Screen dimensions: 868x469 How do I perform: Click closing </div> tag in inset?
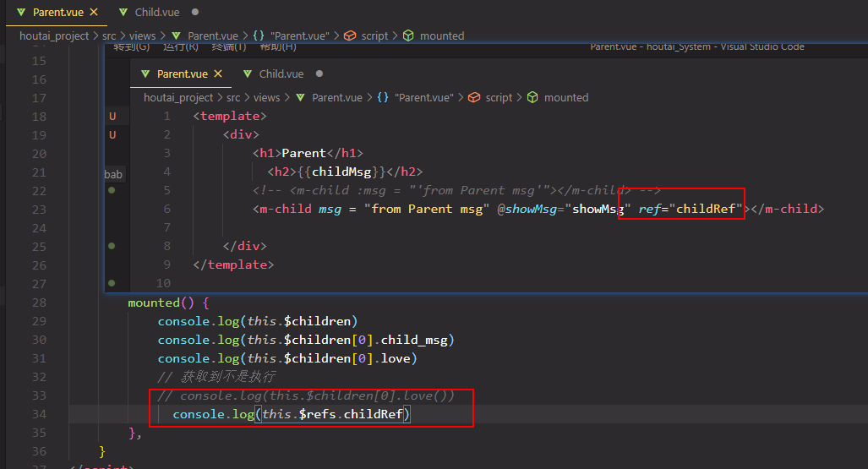point(244,246)
